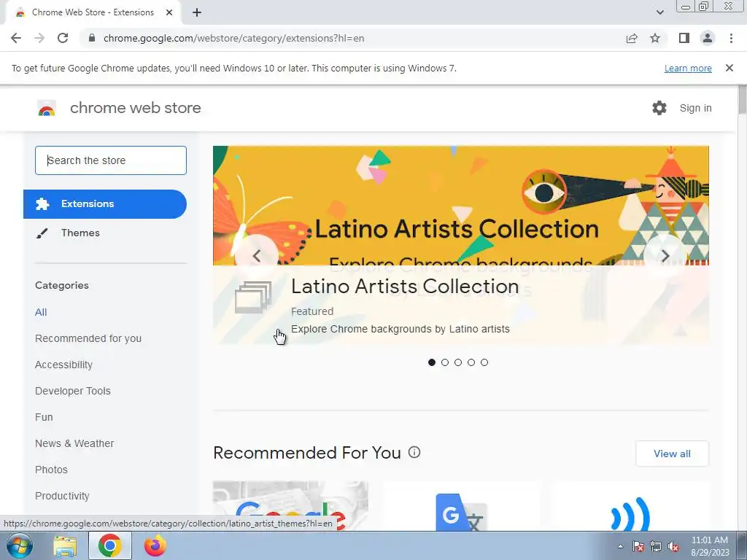747x560 pixels.
Task: Select the first carousel dot
Action: (432, 362)
